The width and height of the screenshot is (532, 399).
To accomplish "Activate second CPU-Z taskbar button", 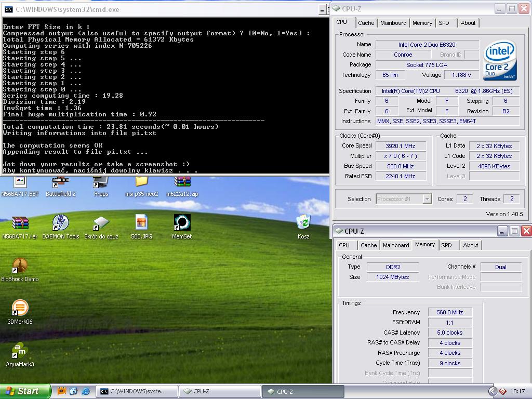I will 303,391.
